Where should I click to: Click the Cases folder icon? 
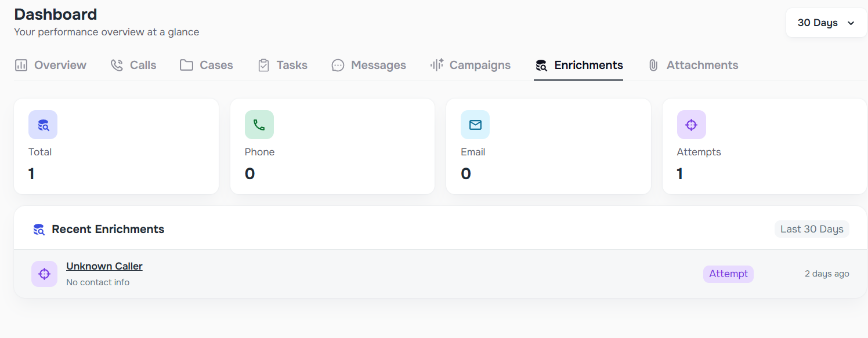[x=186, y=65]
